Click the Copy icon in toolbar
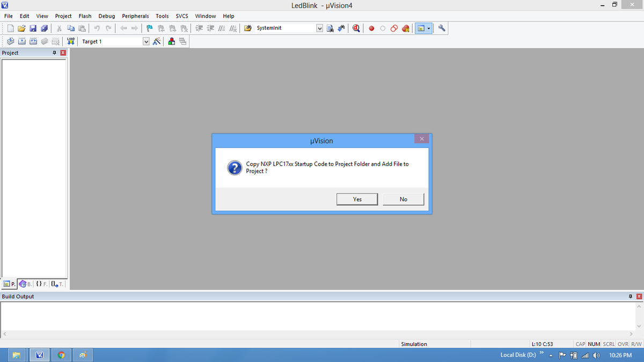 71,28
